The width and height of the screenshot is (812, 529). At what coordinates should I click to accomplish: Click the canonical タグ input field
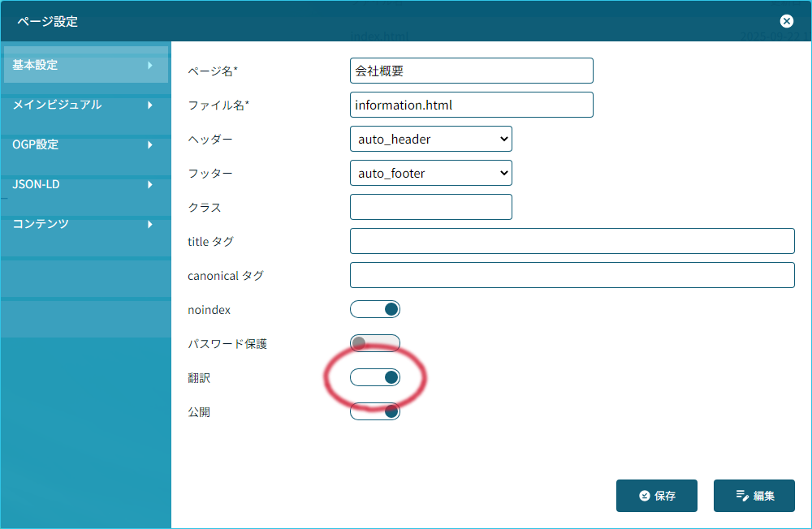coord(572,275)
